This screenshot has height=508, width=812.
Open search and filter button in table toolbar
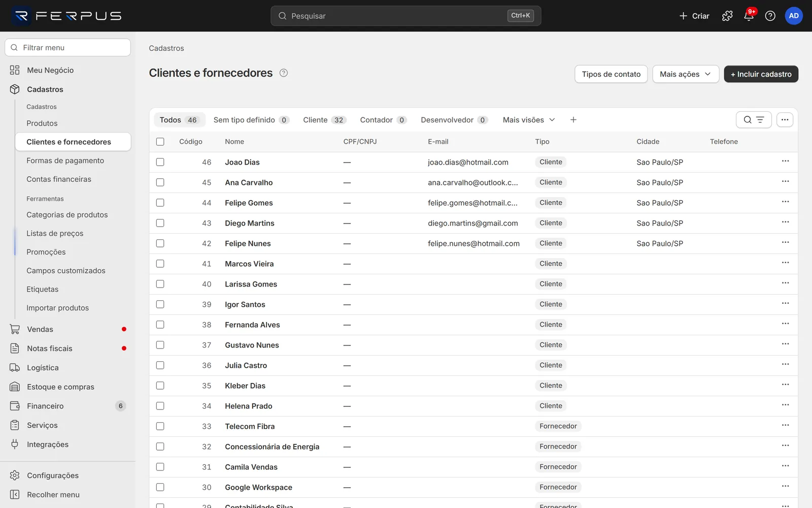tap(754, 120)
